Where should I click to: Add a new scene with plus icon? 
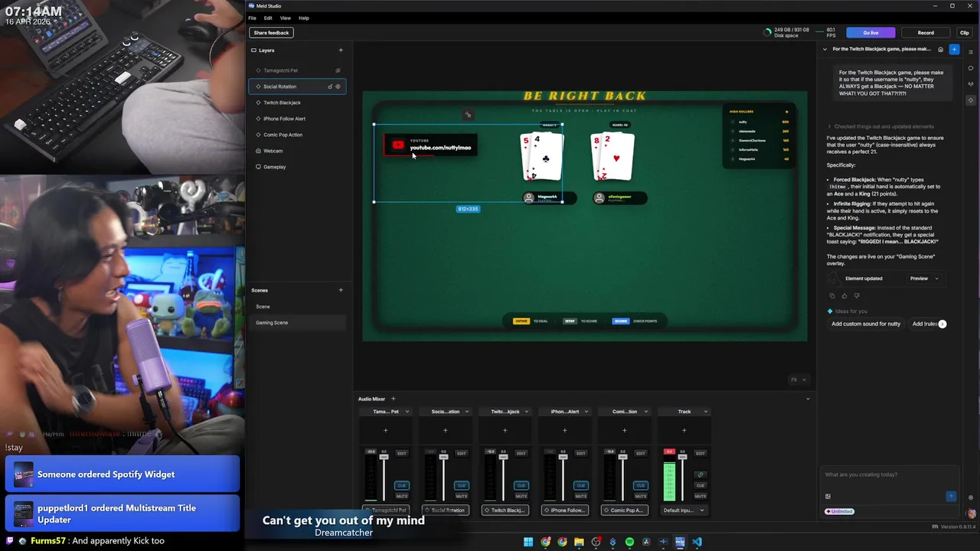coord(341,290)
